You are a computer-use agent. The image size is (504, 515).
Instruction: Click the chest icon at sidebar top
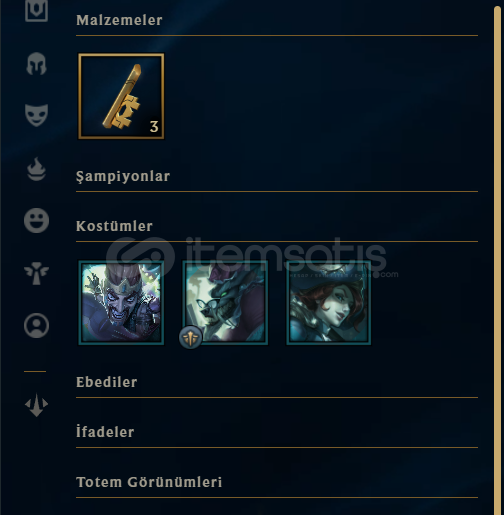coord(36,10)
